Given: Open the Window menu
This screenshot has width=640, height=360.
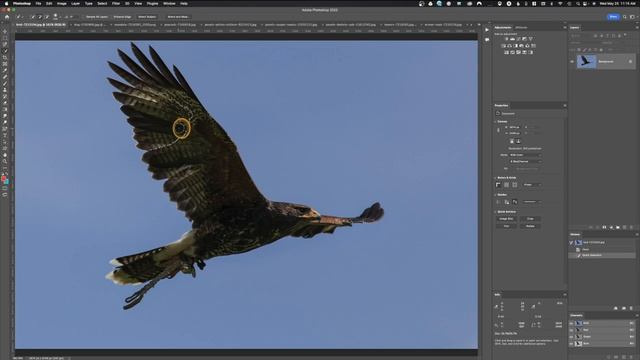Looking at the screenshot, I should tap(169, 3).
